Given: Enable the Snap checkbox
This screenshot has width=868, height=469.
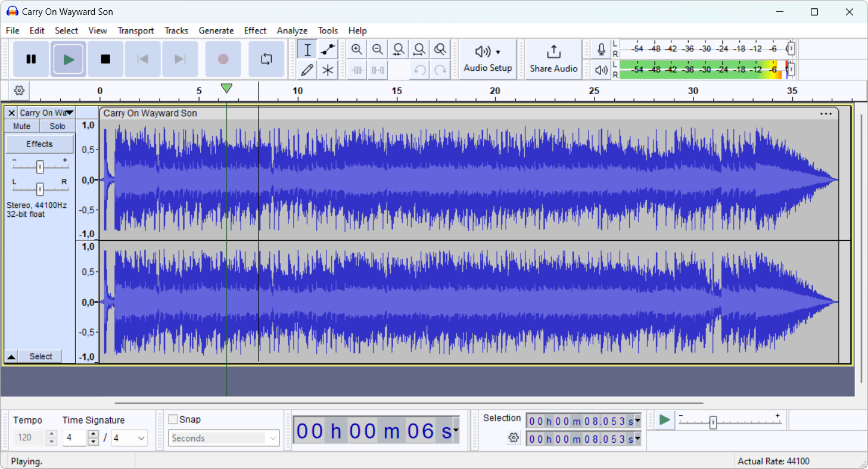Looking at the screenshot, I should point(173,420).
